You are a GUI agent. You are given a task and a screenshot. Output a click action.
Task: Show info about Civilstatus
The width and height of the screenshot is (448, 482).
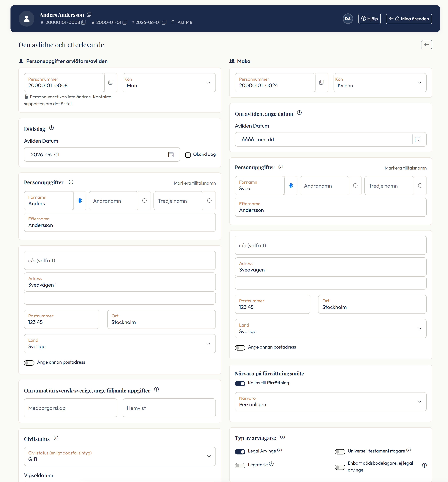pos(56,438)
